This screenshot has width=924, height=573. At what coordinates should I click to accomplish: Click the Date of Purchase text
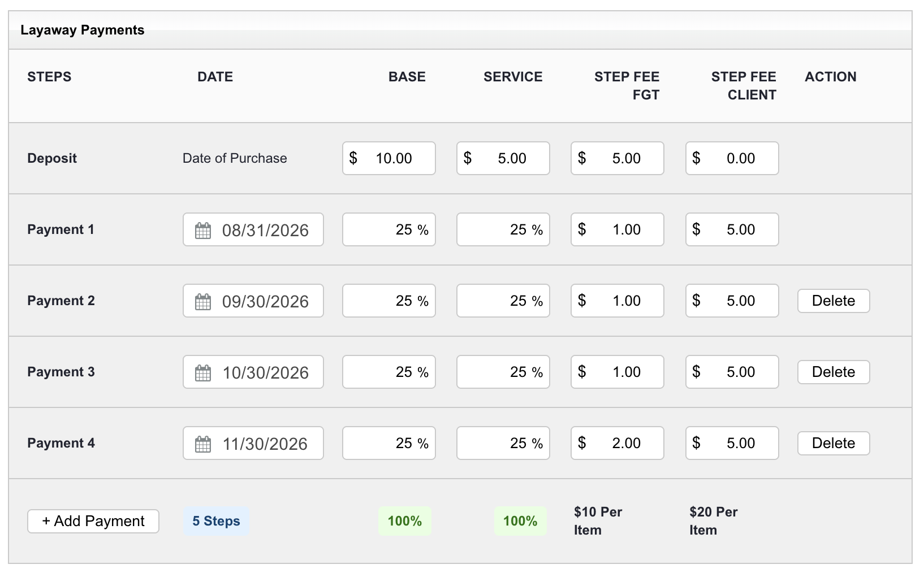point(235,158)
